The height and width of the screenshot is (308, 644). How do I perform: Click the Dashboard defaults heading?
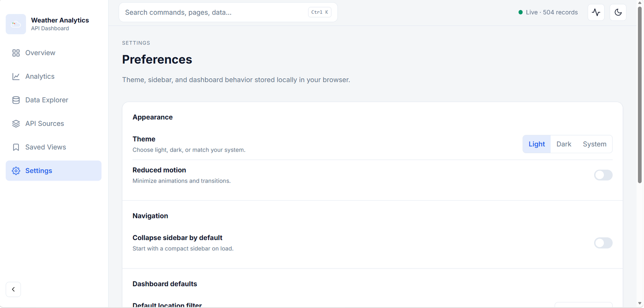[165, 284]
